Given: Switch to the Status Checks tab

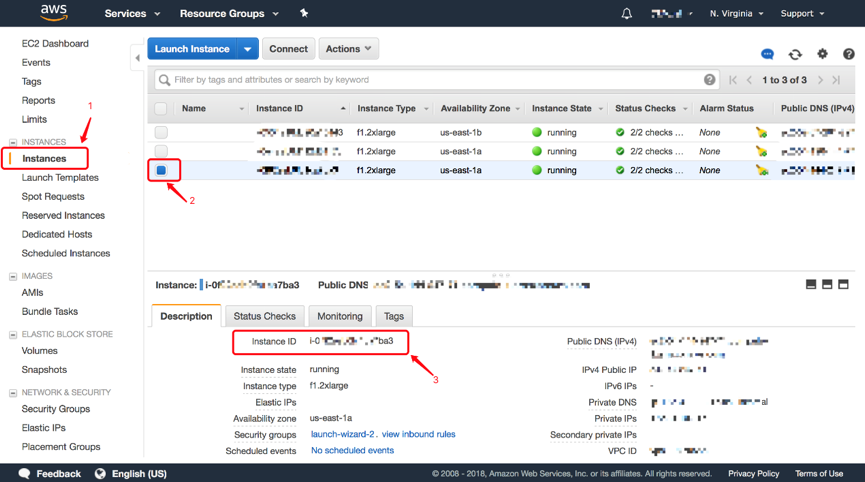Looking at the screenshot, I should pyautogui.click(x=265, y=316).
